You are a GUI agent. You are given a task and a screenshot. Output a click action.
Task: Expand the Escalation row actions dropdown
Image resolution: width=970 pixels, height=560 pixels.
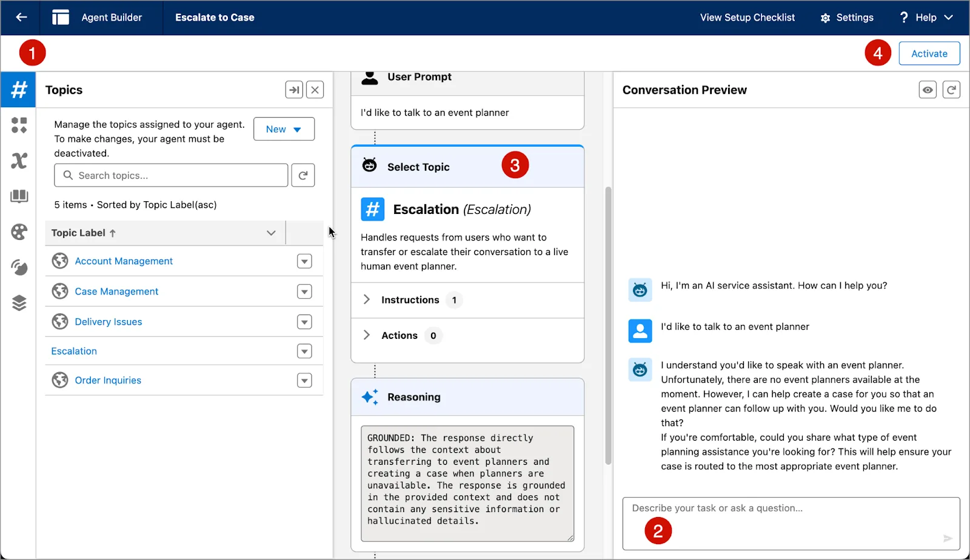click(x=304, y=351)
